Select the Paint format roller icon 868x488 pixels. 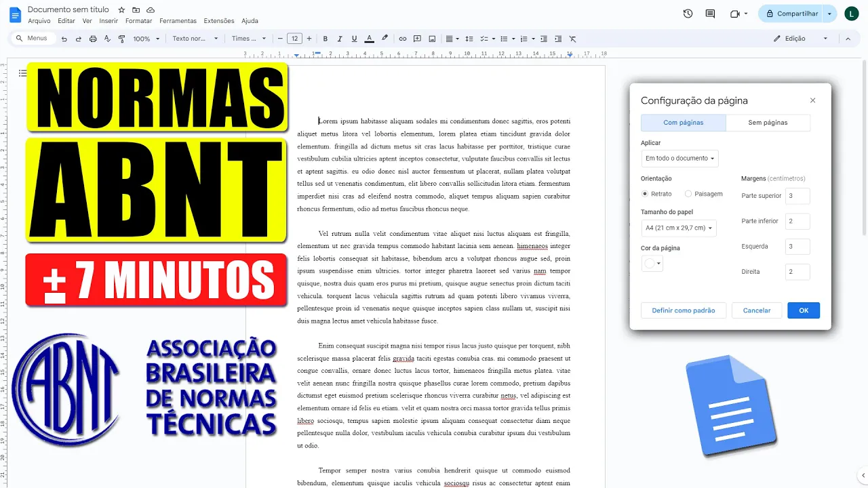(x=122, y=39)
